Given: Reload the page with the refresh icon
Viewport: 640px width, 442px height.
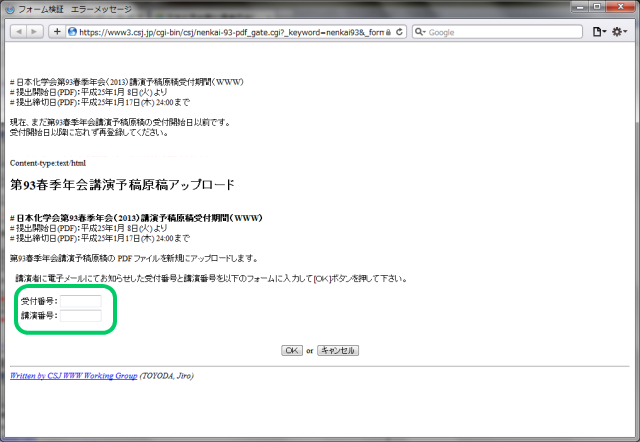Looking at the screenshot, I should click(400, 32).
